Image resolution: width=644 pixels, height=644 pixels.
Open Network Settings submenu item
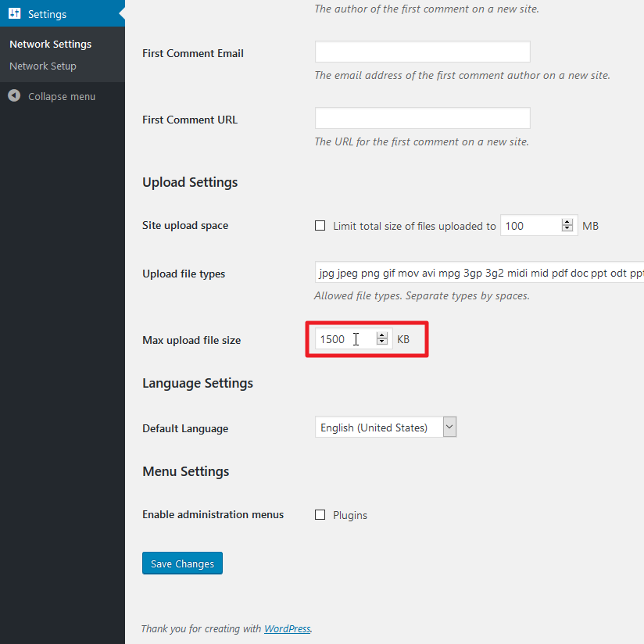point(50,44)
